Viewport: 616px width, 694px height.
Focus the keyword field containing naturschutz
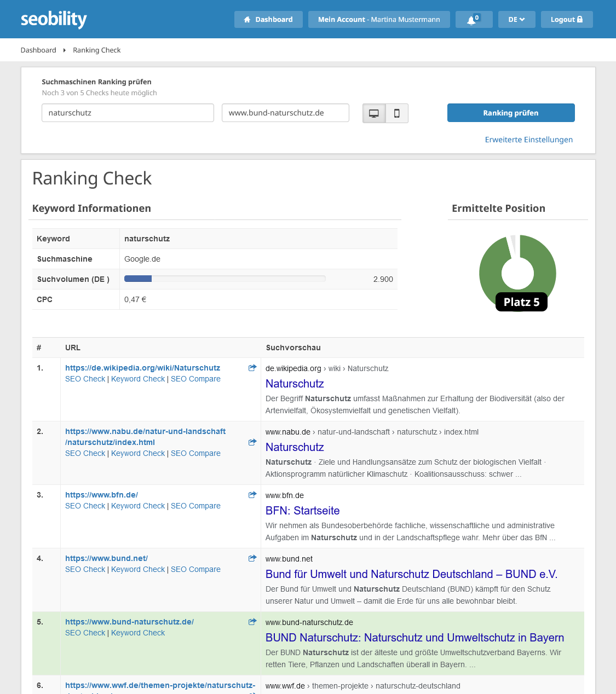coord(128,113)
